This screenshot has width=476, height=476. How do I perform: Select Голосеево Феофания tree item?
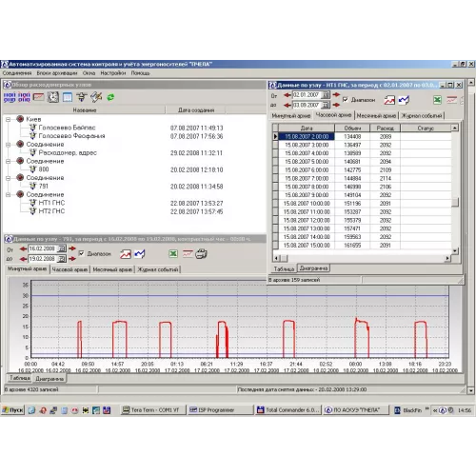(x=71, y=136)
